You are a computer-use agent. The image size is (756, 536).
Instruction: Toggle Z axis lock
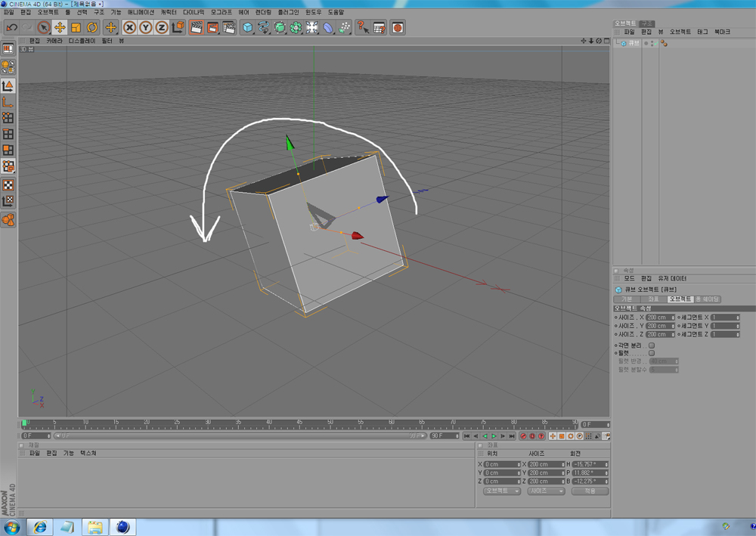click(x=162, y=27)
